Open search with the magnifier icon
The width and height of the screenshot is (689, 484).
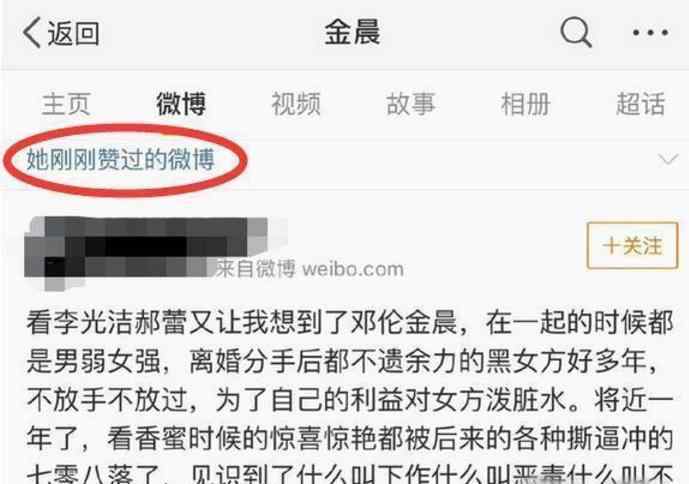pos(576,32)
